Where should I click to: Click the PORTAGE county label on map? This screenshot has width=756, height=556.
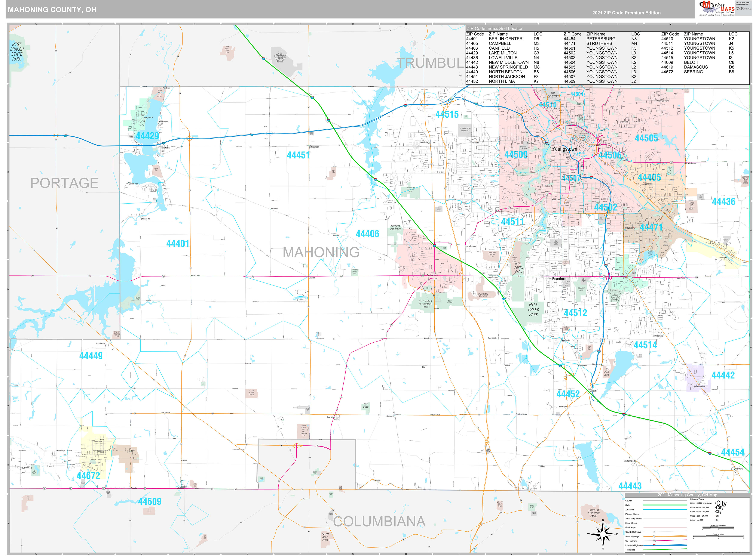point(64,183)
